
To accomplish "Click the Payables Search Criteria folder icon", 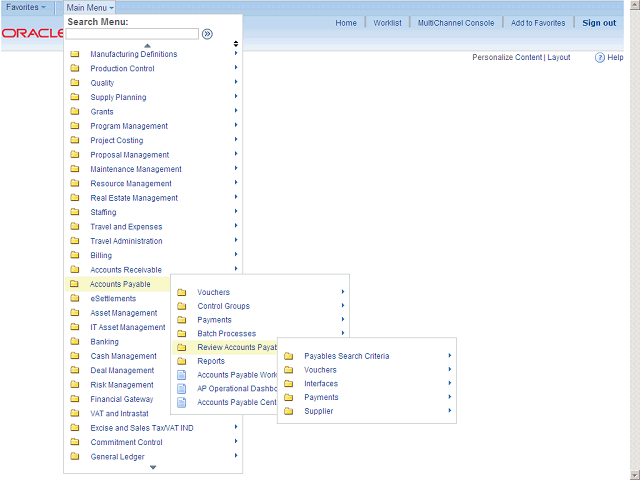I will pyautogui.click(x=289, y=356).
